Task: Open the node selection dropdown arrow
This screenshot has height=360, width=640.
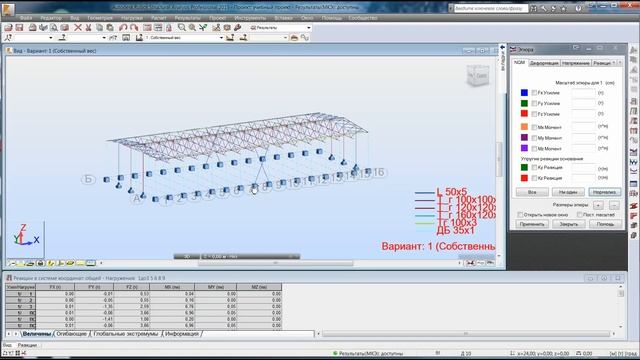Action: click(x=51, y=38)
